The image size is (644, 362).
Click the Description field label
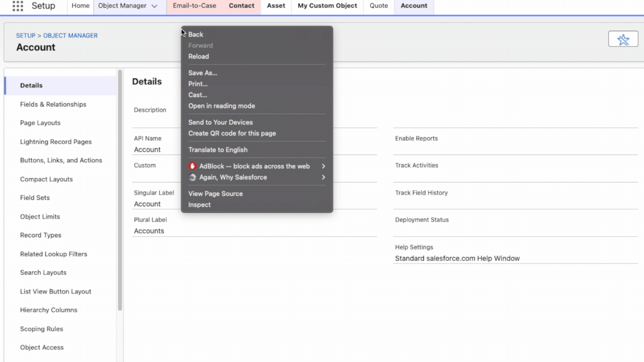coord(150,110)
